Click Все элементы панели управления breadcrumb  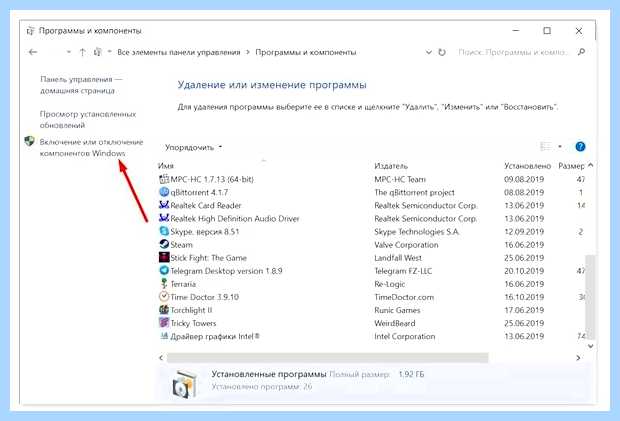(179, 52)
